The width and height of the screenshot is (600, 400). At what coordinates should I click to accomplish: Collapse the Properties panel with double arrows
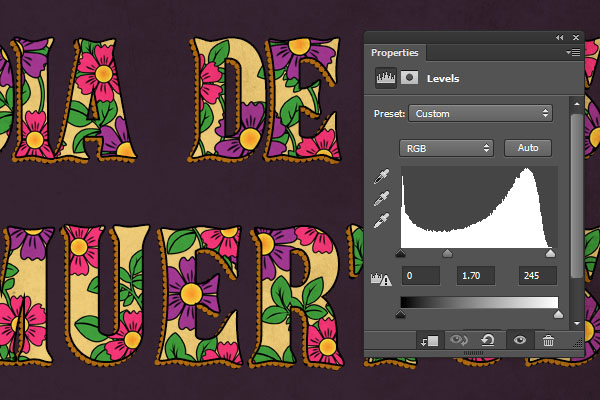point(559,38)
